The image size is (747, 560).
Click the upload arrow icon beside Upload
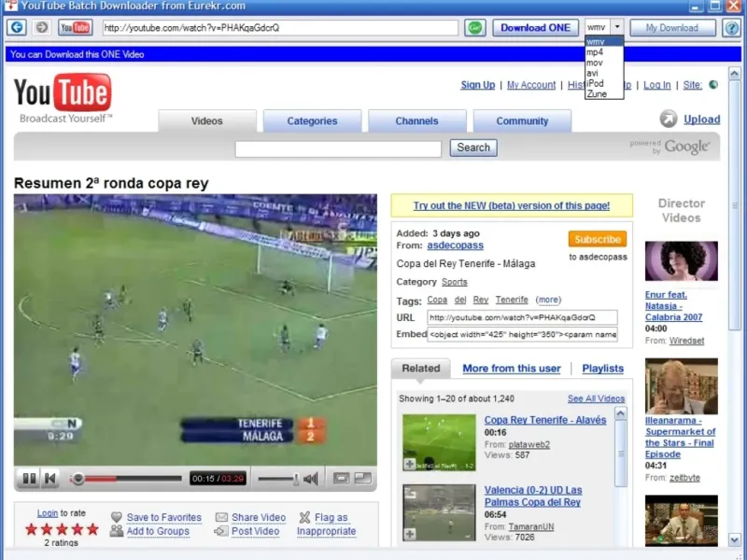[x=669, y=119]
